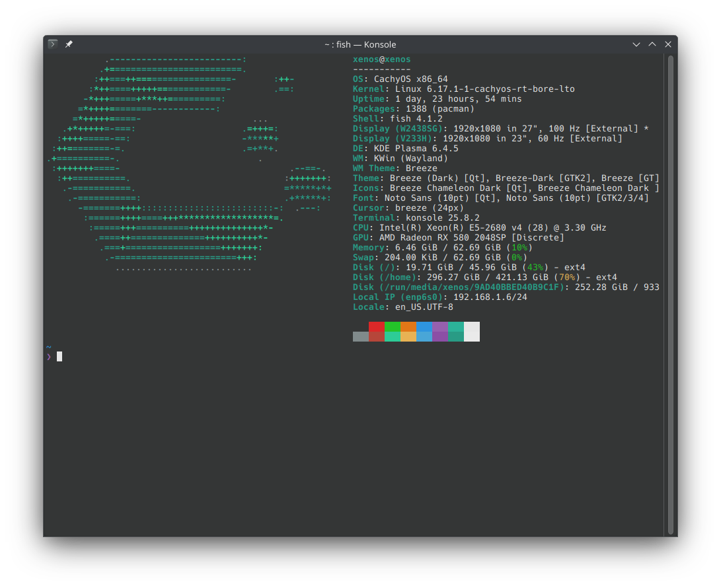Close the Konsole window

click(668, 44)
